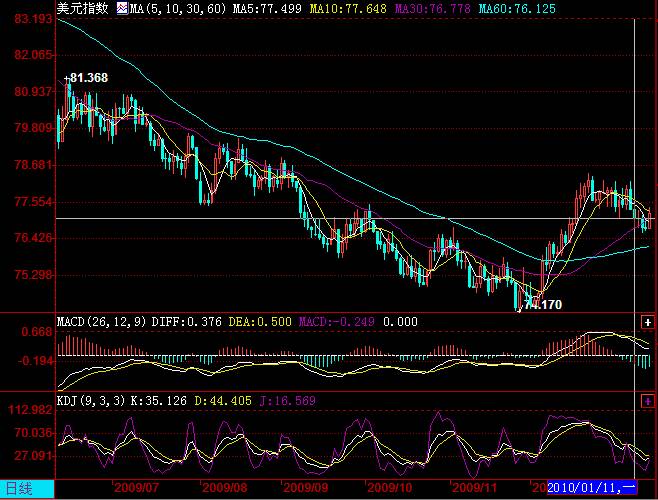Click the MA10:77.648 value label

point(348,8)
